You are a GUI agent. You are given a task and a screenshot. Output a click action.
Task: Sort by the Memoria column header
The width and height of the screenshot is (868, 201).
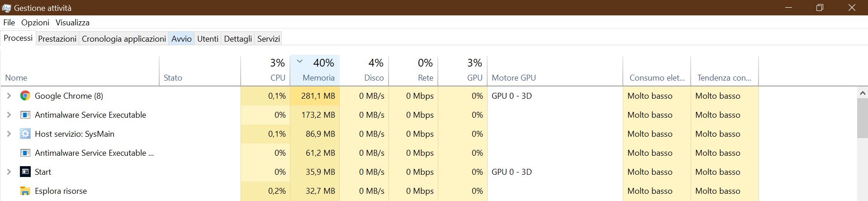coord(315,71)
